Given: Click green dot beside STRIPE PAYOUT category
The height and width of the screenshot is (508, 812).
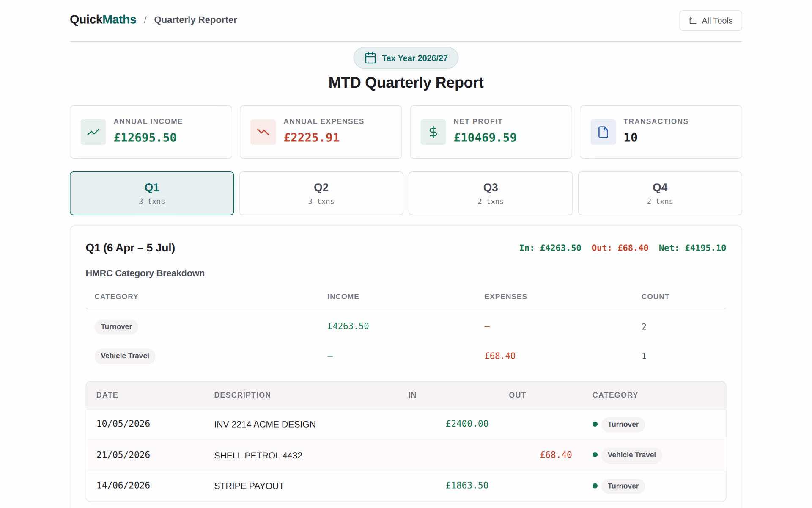Looking at the screenshot, I should (x=595, y=486).
